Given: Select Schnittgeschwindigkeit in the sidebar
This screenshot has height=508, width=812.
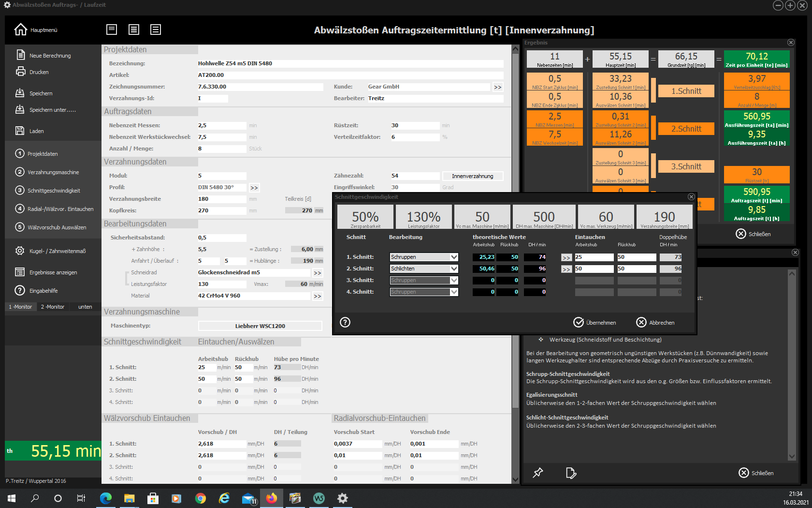Looking at the screenshot, I should tap(54, 191).
